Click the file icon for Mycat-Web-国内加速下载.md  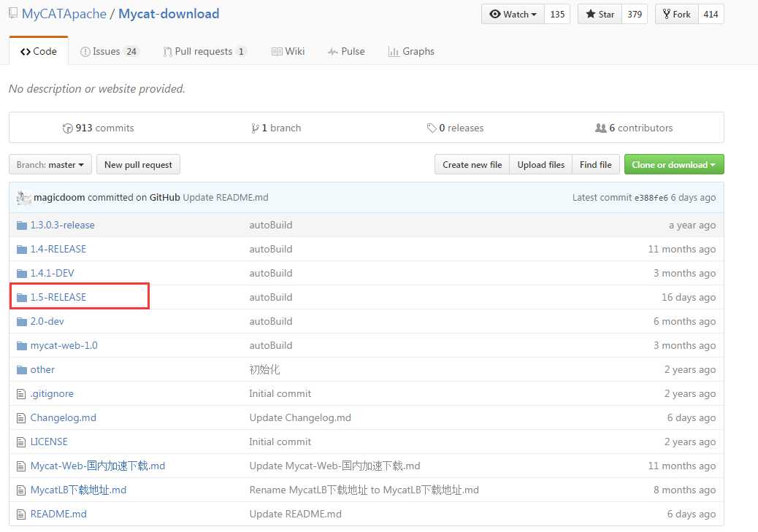point(21,466)
